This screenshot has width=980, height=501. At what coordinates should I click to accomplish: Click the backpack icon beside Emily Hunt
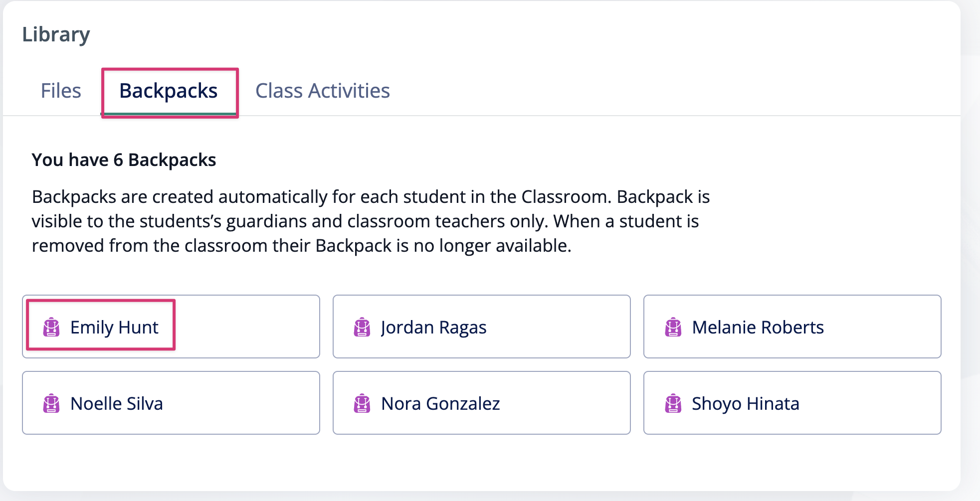coord(51,328)
